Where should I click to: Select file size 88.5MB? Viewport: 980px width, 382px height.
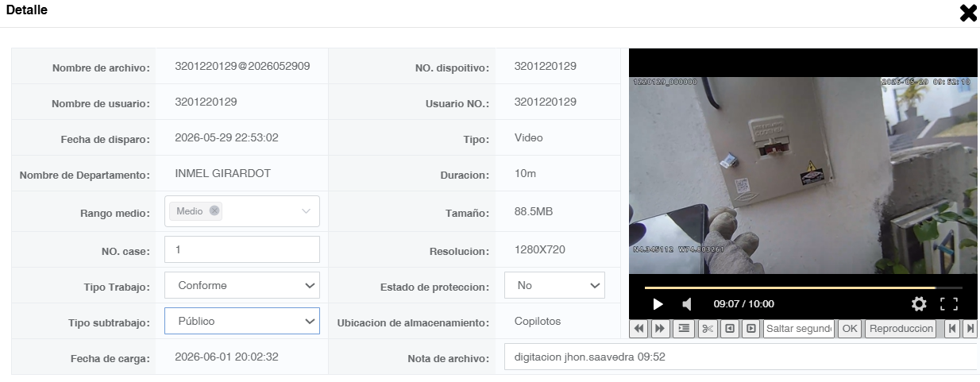pos(534,213)
